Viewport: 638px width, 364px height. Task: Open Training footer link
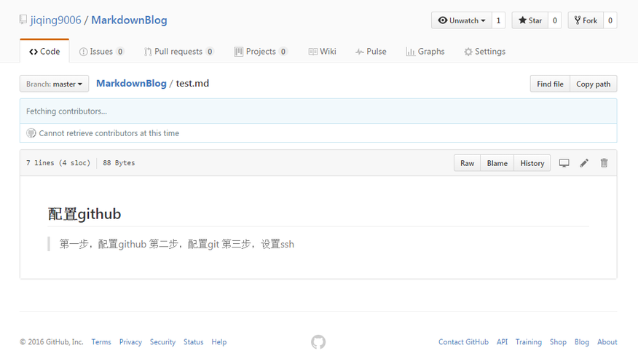coord(529,342)
